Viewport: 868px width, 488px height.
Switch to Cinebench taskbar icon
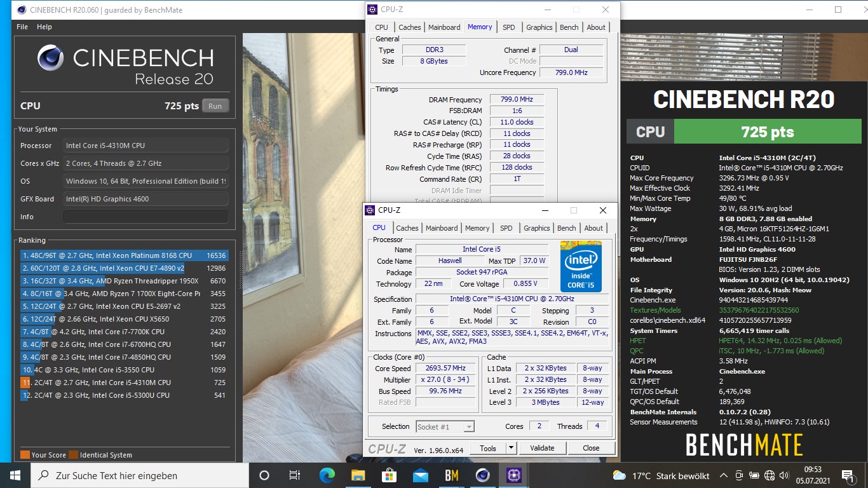tap(483, 475)
